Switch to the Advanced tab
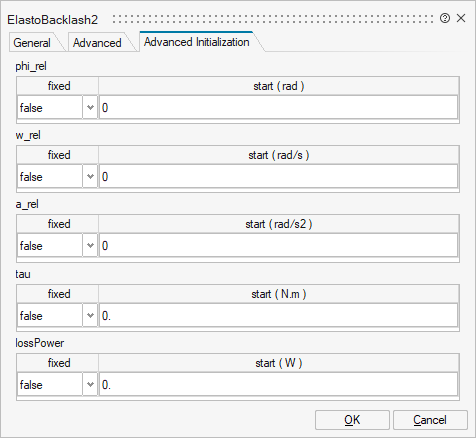The height and width of the screenshot is (438, 476). [x=97, y=43]
